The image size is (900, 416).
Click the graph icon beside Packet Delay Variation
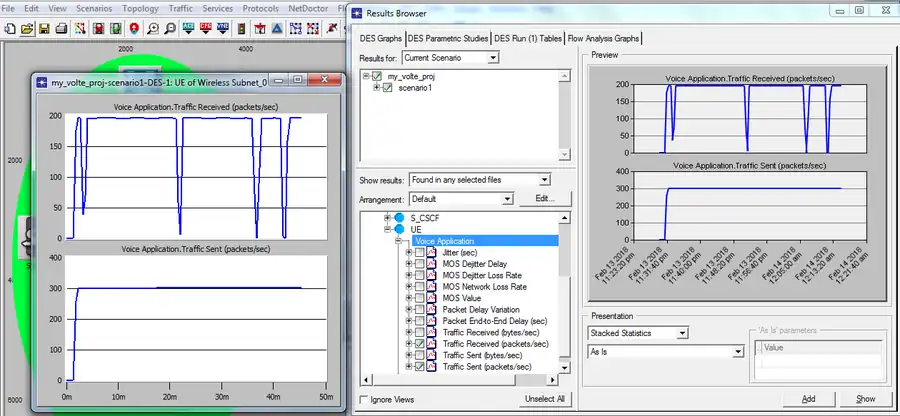pyautogui.click(x=432, y=310)
